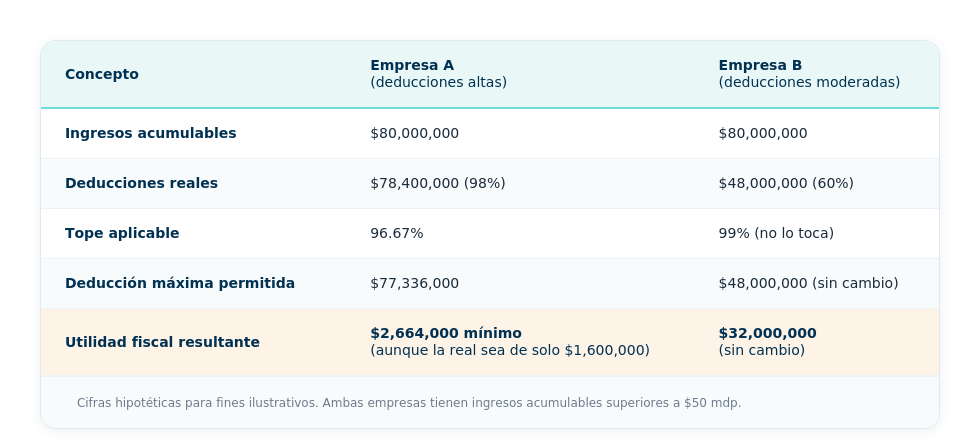This screenshot has width=980, height=440.
Task: Select the $77,336,000 maximum deduction value
Action: pyautogui.click(x=414, y=283)
